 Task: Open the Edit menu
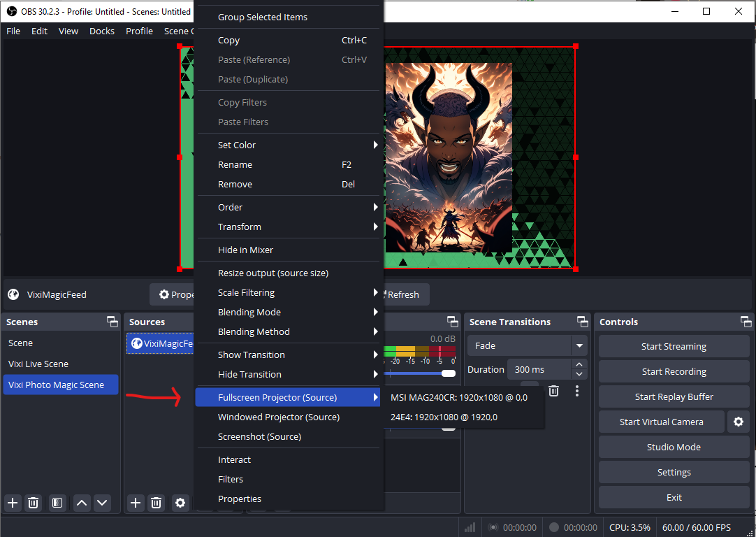click(40, 31)
